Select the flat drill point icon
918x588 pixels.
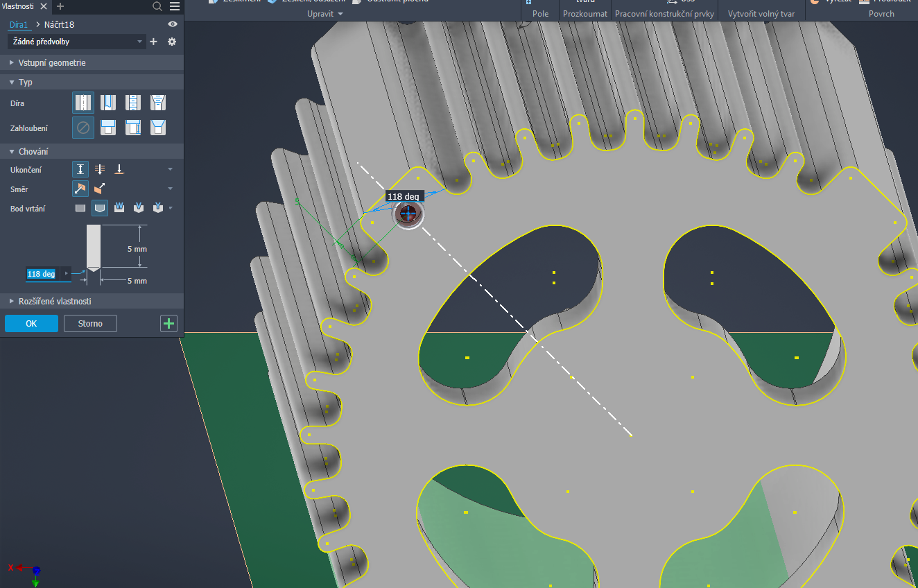[80, 208]
